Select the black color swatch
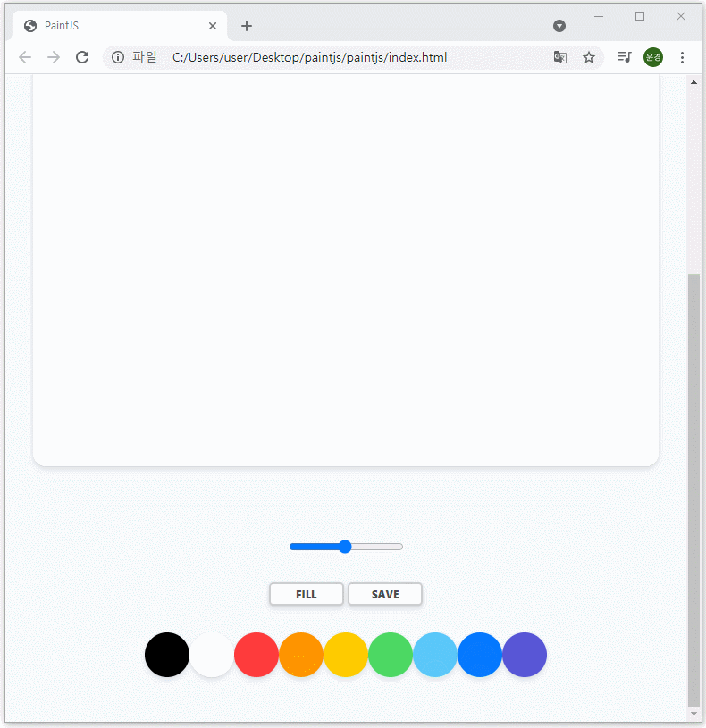Screen dimensions: 706x728 167,655
